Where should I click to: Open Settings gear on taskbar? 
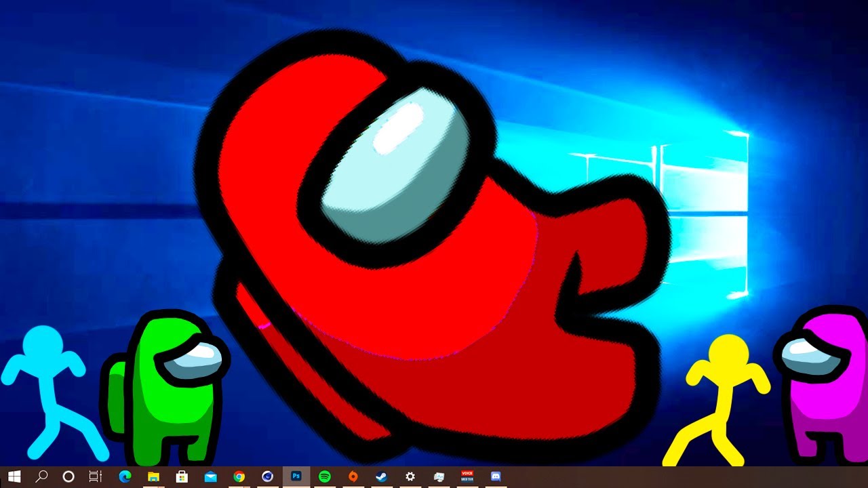pos(410,476)
